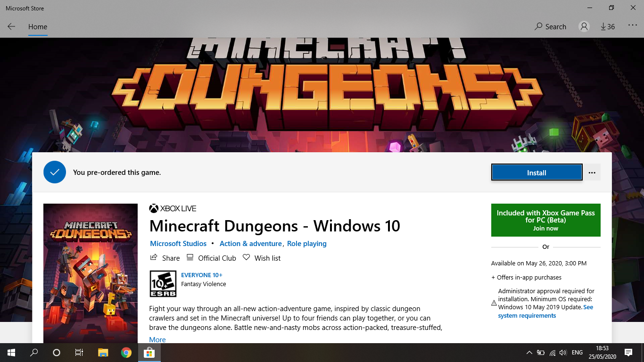The width and height of the screenshot is (644, 362).
Task: Click the 'Minecraft Dungeons - Windows 10' title
Action: pyautogui.click(x=274, y=226)
